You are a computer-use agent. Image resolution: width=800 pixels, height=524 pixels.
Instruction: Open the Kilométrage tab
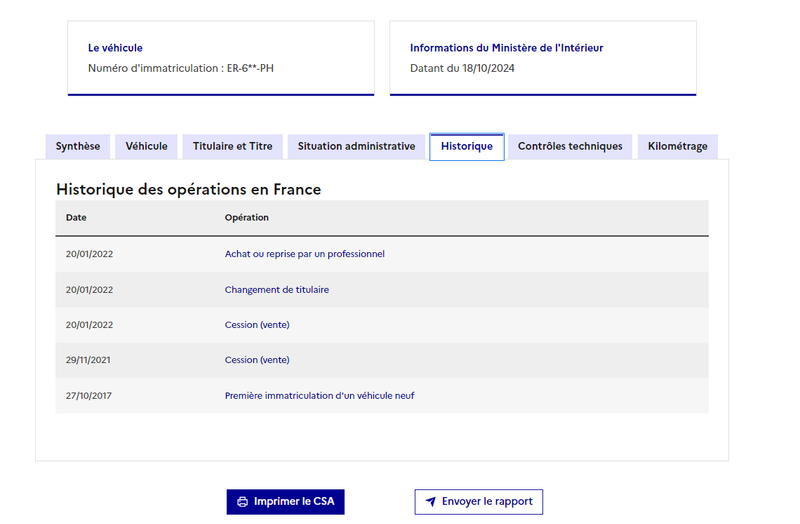click(678, 146)
